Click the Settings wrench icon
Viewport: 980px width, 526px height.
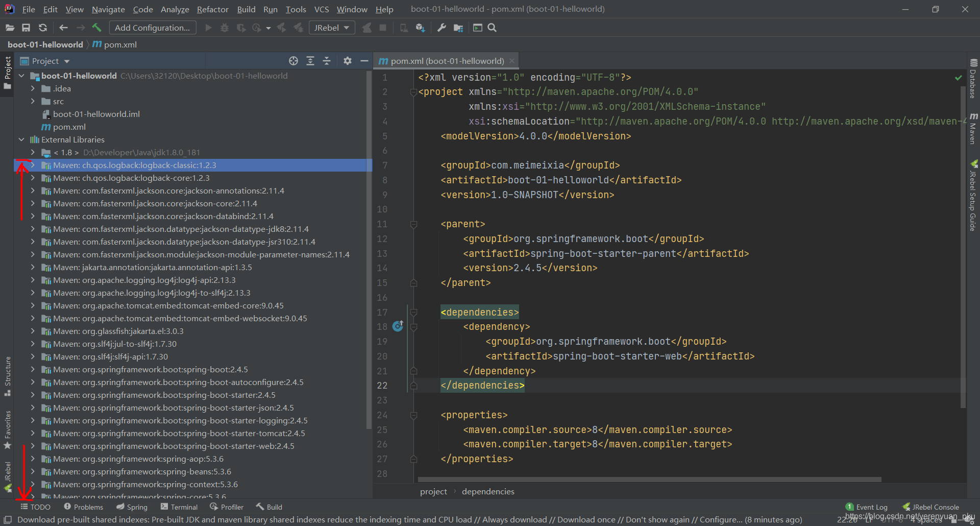(x=442, y=28)
